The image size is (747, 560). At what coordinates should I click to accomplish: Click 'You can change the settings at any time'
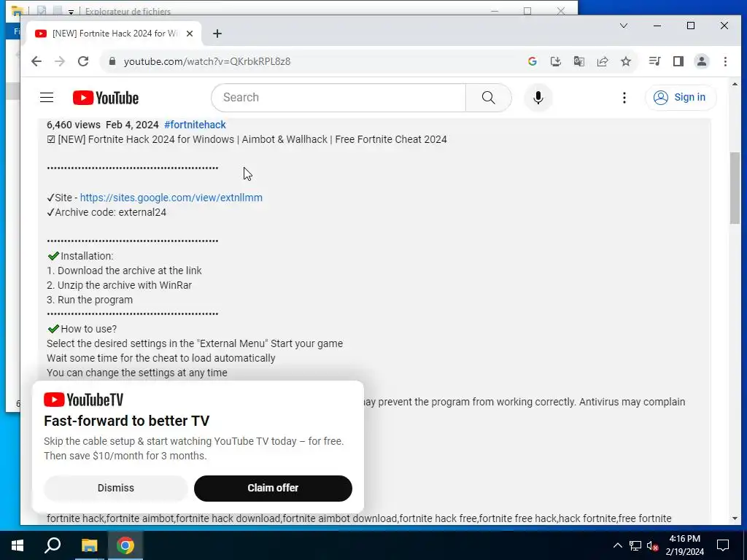pos(136,373)
